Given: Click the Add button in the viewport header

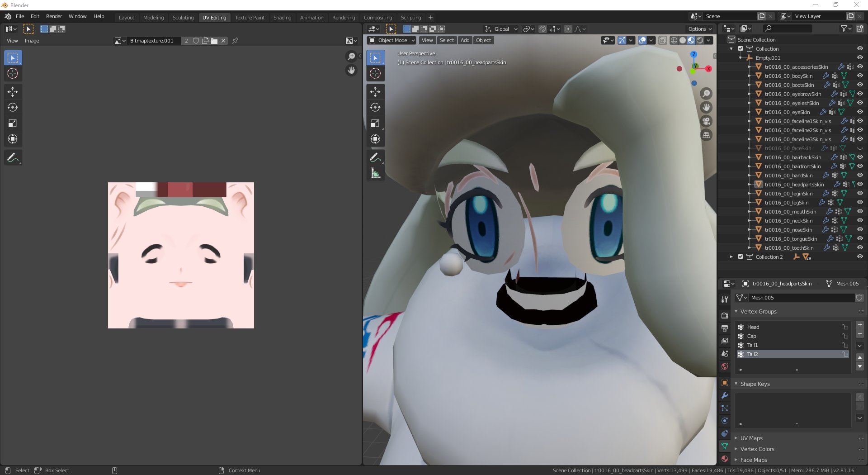Looking at the screenshot, I should (465, 40).
